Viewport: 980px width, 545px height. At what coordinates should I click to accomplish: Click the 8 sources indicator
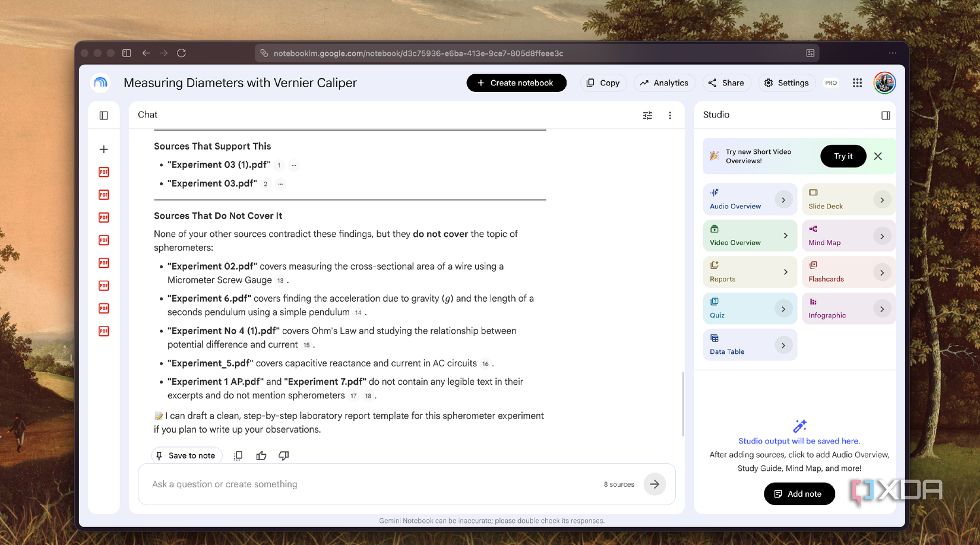(x=619, y=484)
